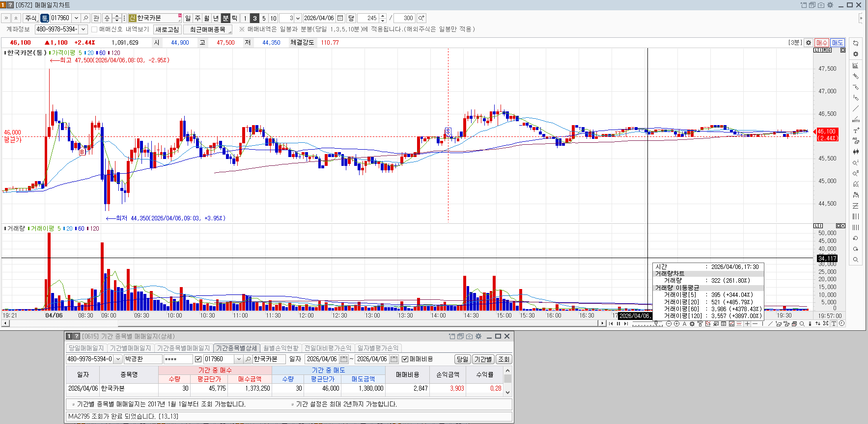Toggle the 매매신호 내역보기 checkbox
The image size is (868, 424).
coord(94,29)
